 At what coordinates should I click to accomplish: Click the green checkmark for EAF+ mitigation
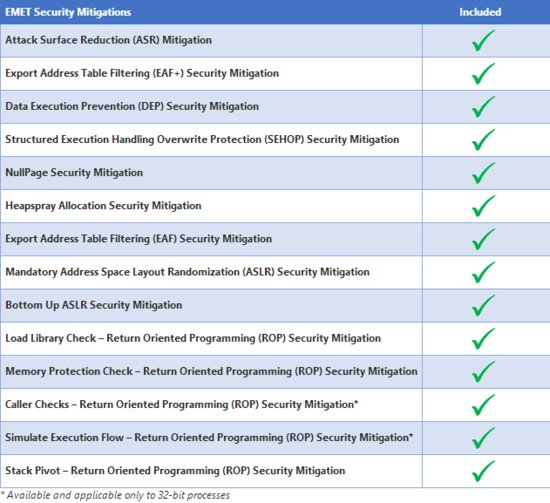483,74
